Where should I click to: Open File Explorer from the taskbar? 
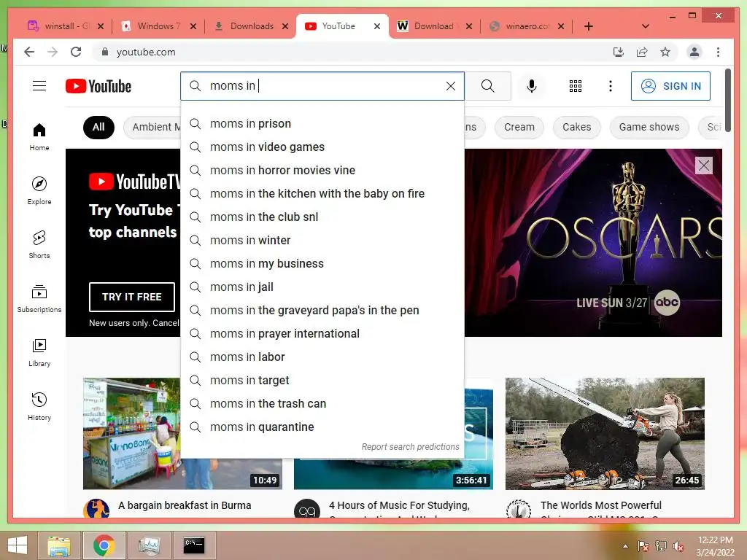click(x=58, y=545)
